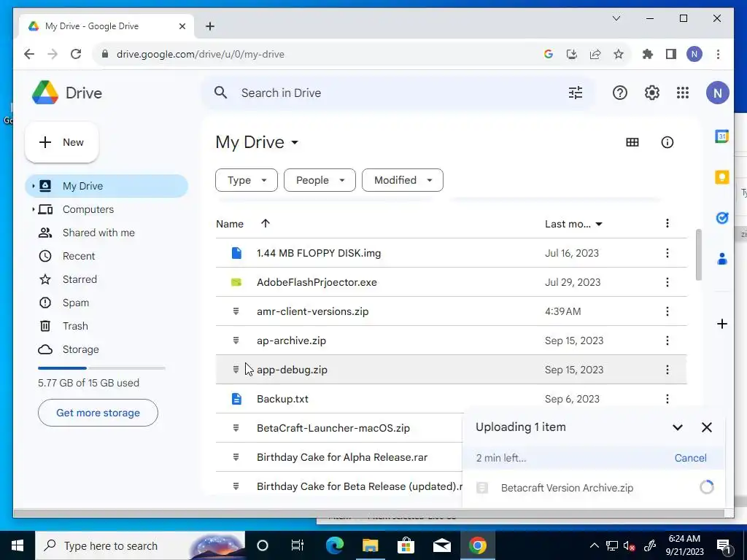Install Google Drive app icon in address bar
Screen dimensions: 747x560
click(x=572, y=54)
